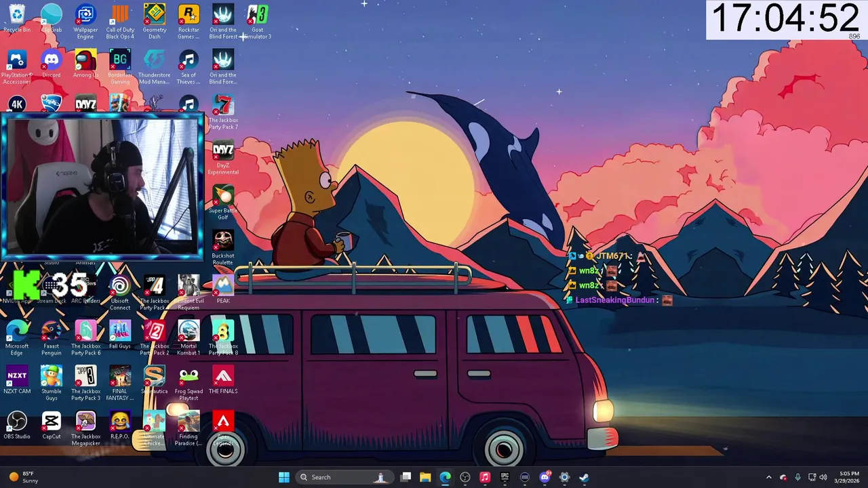Select the Apex Legends desktop icon
This screenshot has width=868, height=488.
pos(223,429)
